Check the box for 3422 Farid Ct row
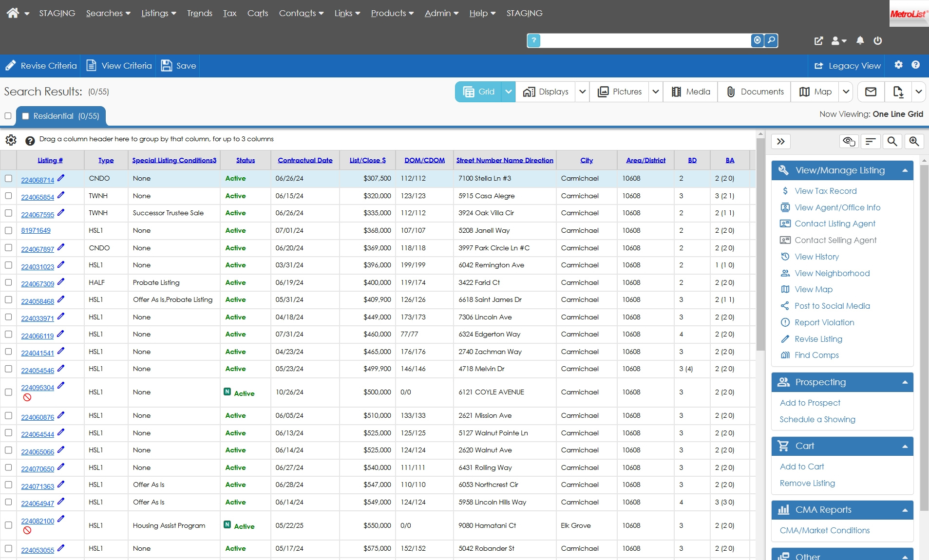 [8, 282]
